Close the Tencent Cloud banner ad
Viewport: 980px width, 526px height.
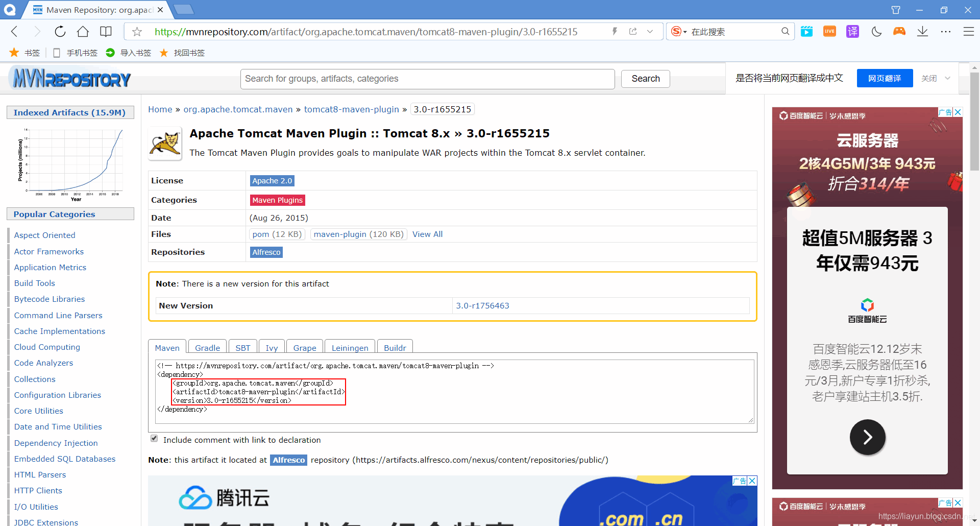click(752, 481)
